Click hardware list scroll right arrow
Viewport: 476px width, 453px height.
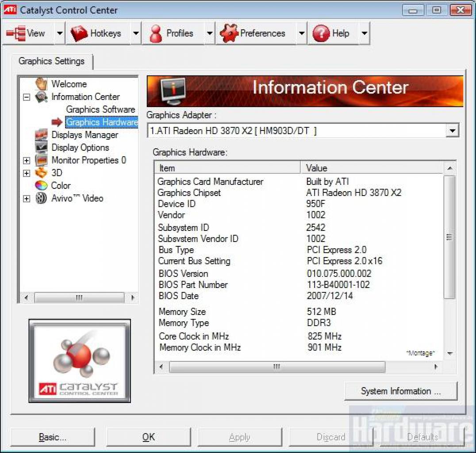click(437, 367)
